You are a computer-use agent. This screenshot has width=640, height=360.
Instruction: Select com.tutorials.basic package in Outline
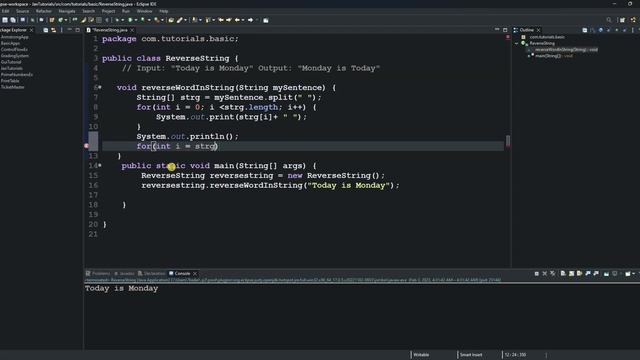click(x=547, y=37)
